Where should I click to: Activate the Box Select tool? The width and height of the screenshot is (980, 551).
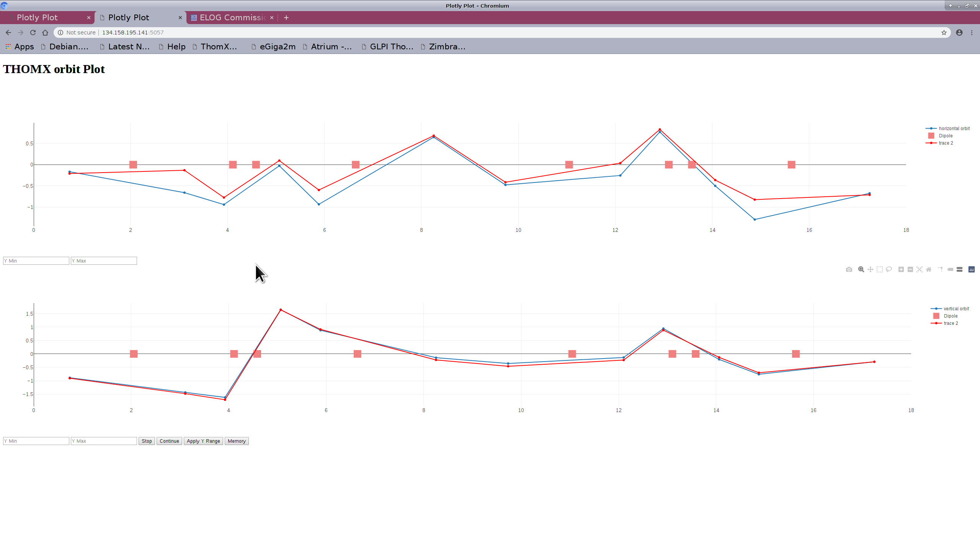(879, 269)
